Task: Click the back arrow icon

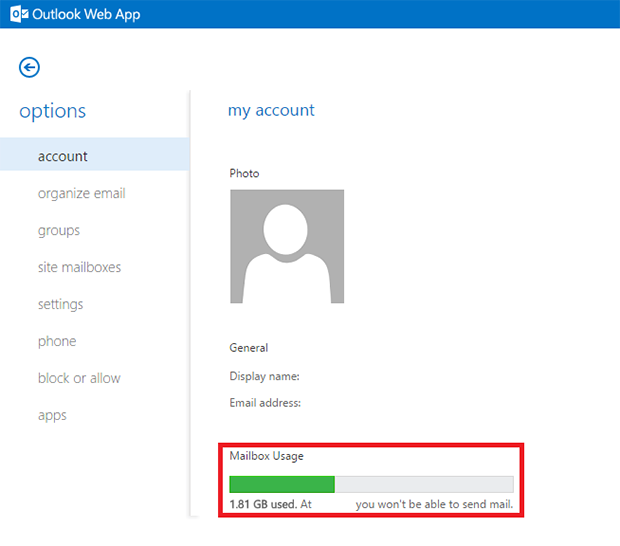Action: (x=29, y=67)
